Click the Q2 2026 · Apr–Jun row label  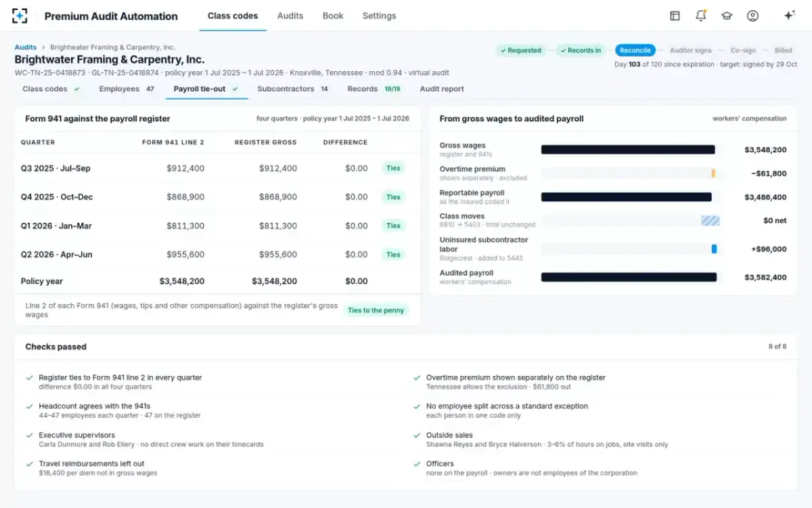pos(57,255)
